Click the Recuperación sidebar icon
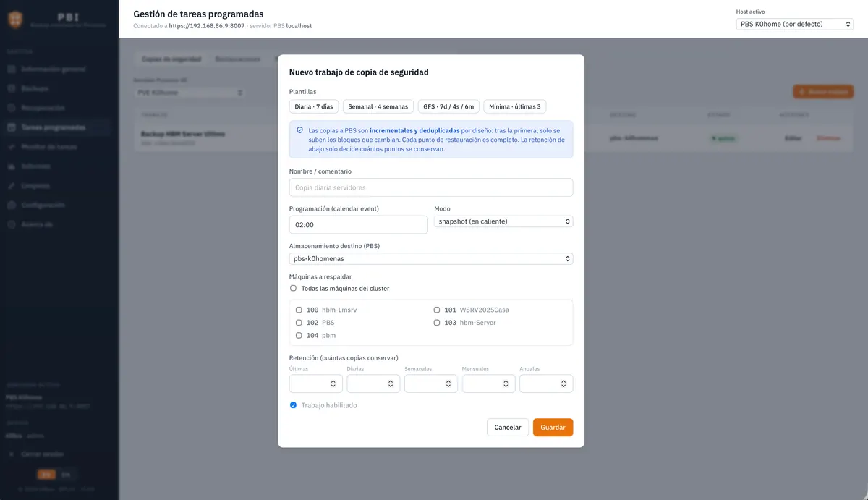Viewport: 868px width, 500px height. coord(12,108)
